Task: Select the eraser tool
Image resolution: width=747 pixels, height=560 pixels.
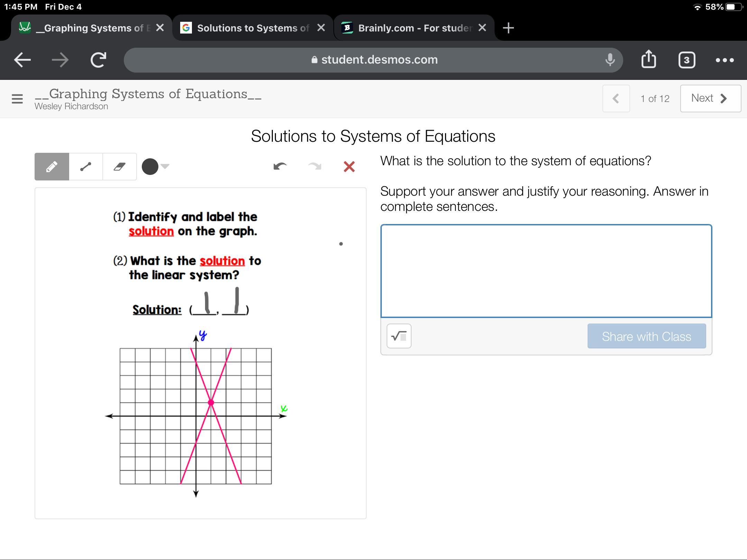Action: [119, 167]
